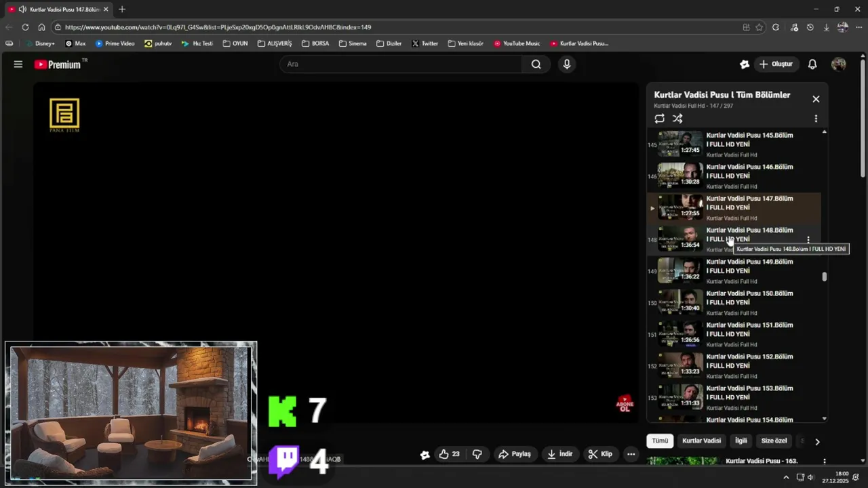Open the YouTube guide hamburger menu
868x488 pixels.
tap(18, 64)
